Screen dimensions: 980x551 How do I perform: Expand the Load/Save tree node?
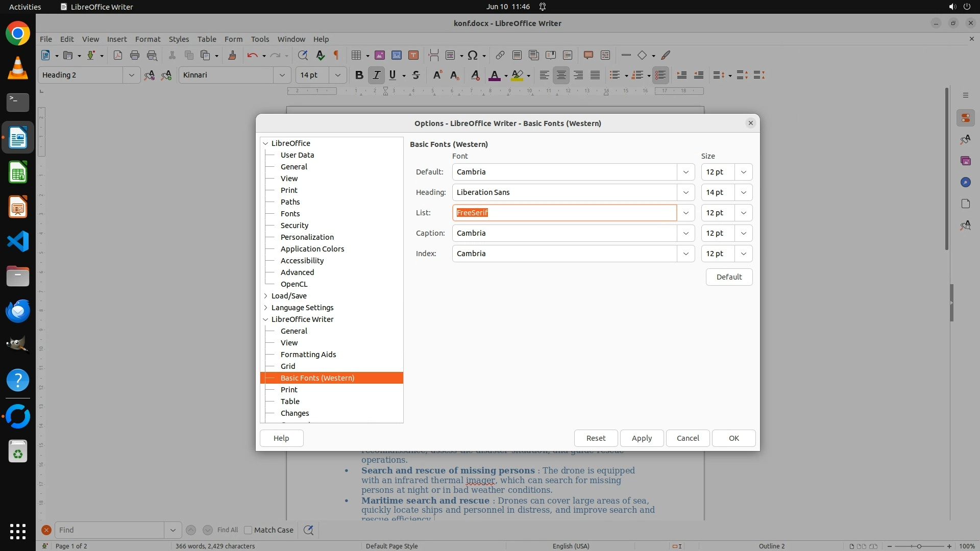coord(265,296)
